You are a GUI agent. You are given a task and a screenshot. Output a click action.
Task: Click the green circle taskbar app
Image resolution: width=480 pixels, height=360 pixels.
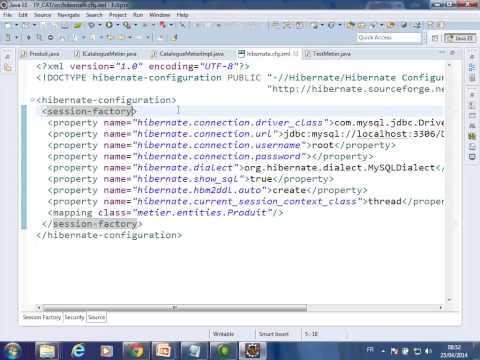[x=224, y=351]
